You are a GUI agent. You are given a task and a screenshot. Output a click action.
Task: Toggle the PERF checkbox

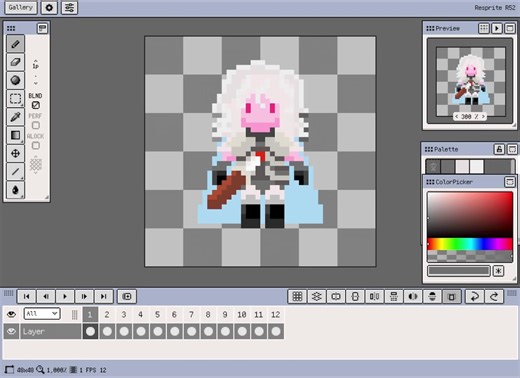point(36,125)
